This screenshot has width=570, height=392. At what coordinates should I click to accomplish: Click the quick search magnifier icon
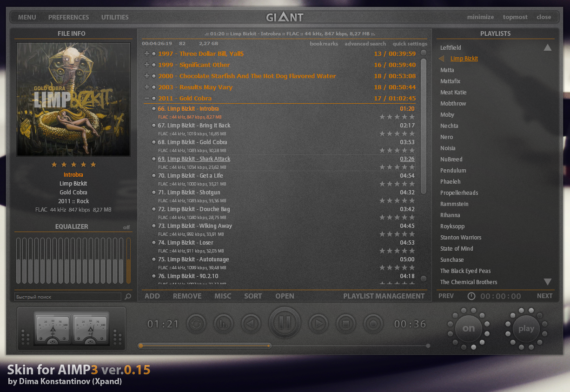pos(128,297)
